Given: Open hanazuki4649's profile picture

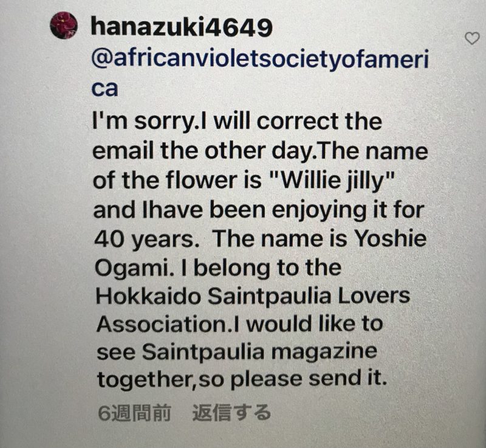Looking at the screenshot, I should point(64,26).
